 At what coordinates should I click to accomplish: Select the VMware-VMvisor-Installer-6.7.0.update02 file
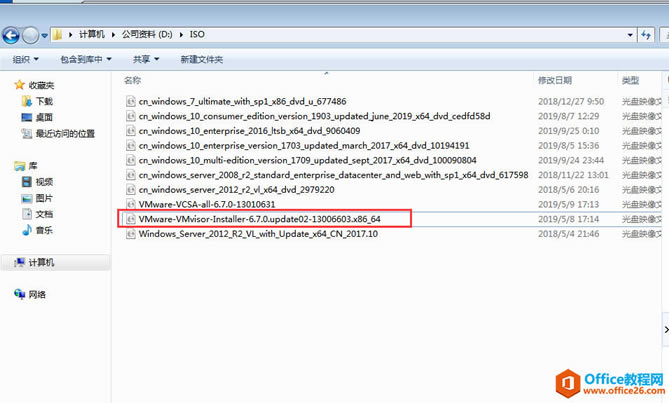[259, 219]
